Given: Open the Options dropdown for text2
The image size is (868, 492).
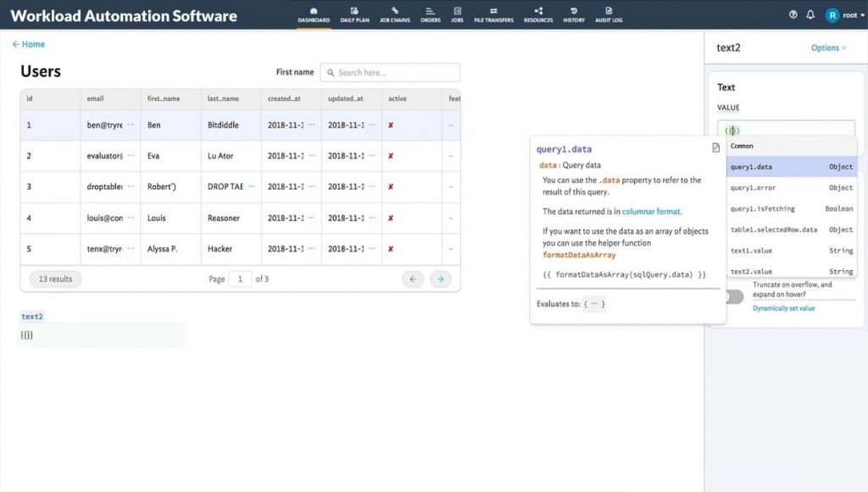Looking at the screenshot, I should tap(826, 47).
